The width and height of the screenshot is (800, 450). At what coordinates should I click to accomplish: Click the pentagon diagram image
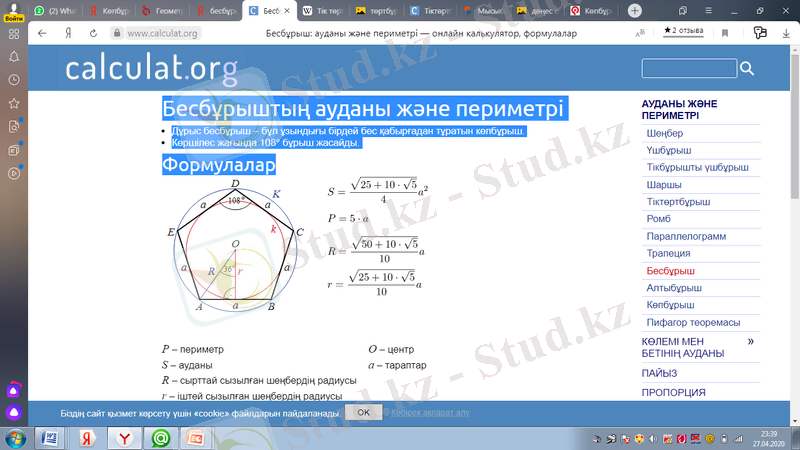235,246
